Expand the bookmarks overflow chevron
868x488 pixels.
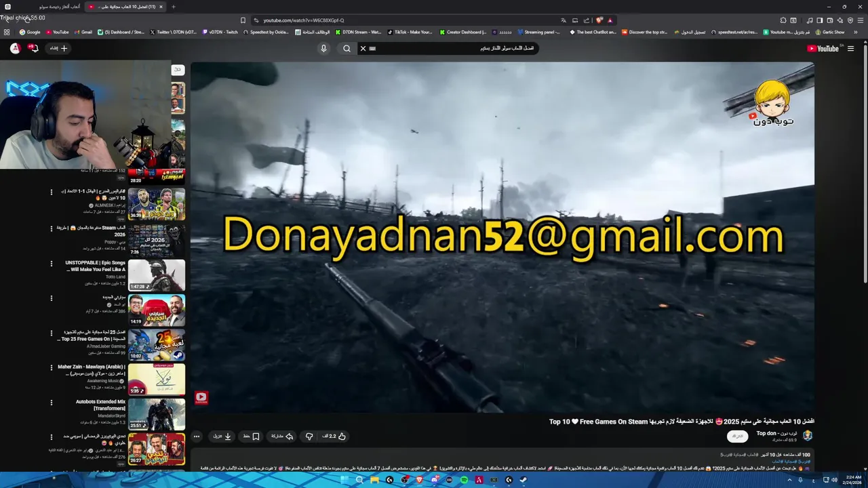coord(857,32)
